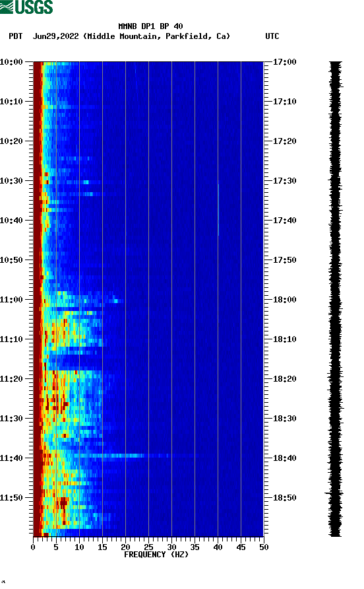The height and width of the screenshot is (589, 364).
Task: Click the 10:00 PDT time label
Action: coord(11,61)
